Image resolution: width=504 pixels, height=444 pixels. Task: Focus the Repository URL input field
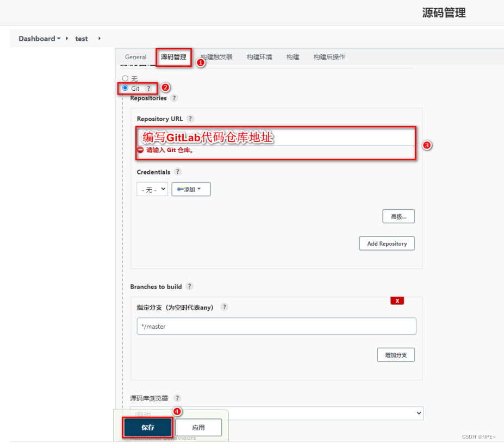click(276, 137)
